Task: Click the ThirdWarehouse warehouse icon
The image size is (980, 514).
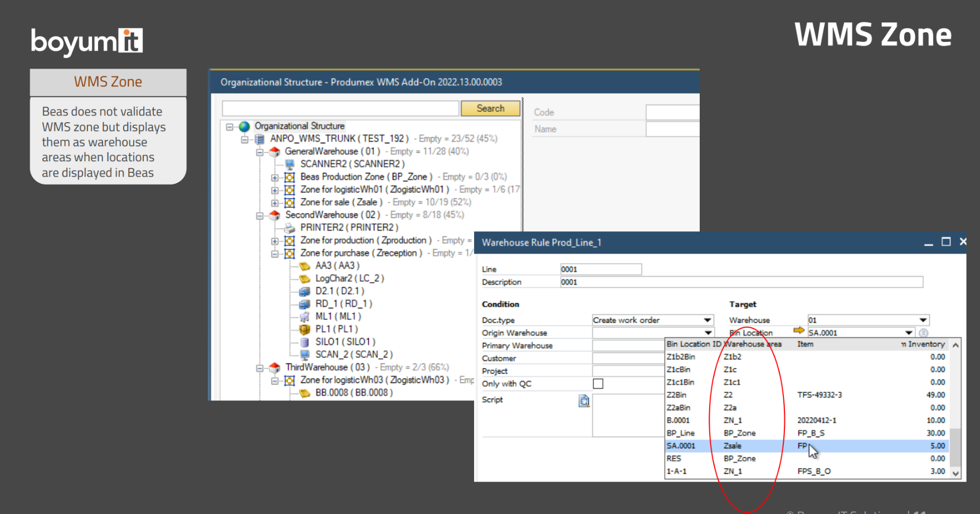Action: click(274, 367)
